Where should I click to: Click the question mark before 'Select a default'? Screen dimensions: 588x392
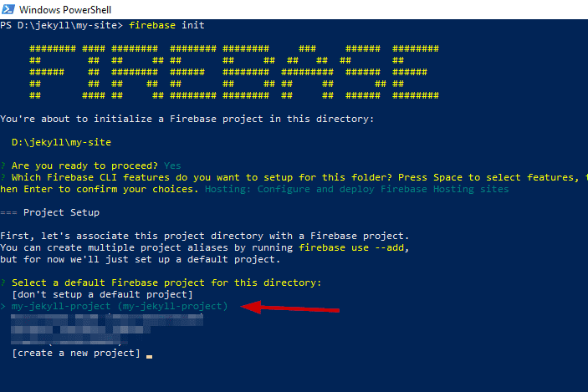(3, 283)
